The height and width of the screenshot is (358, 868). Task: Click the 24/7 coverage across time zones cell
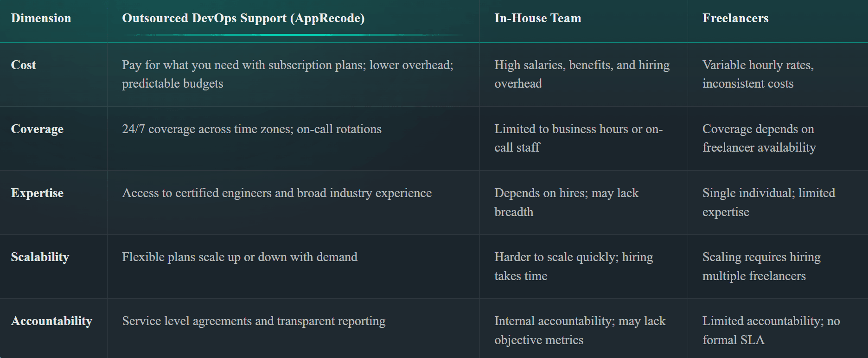tap(252, 129)
